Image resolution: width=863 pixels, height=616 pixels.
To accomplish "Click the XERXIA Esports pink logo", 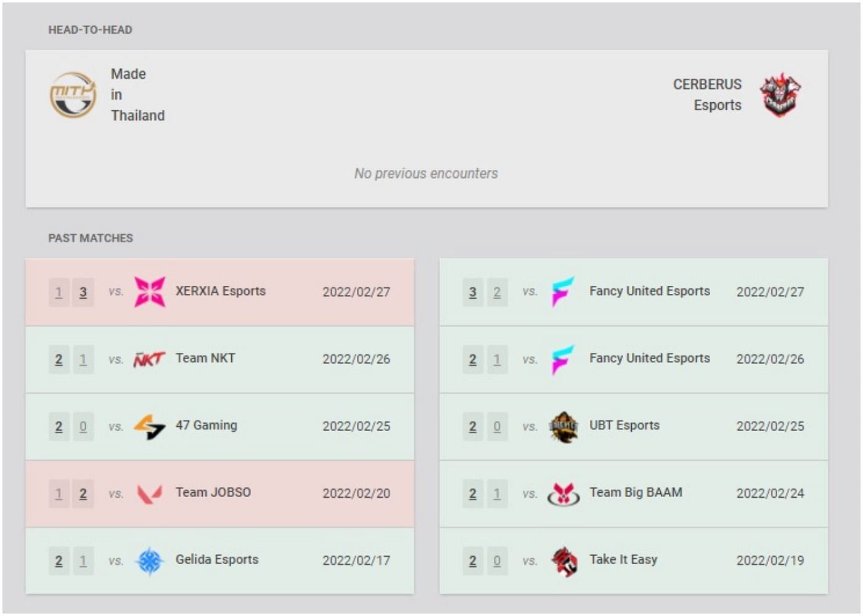I will (x=150, y=292).
